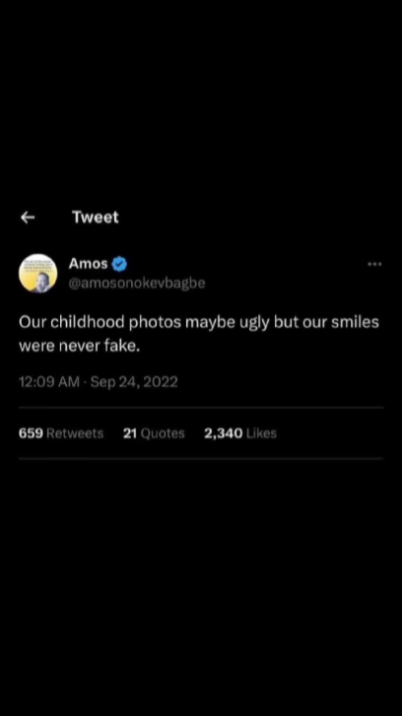This screenshot has width=402, height=716.
Task: Go back using the left arrow
Action: pyautogui.click(x=28, y=218)
